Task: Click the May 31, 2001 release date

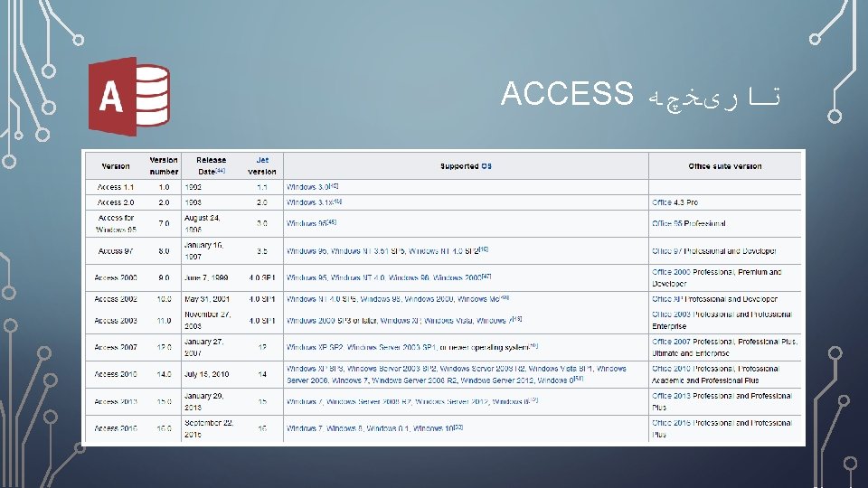Action: pyautogui.click(x=207, y=299)
